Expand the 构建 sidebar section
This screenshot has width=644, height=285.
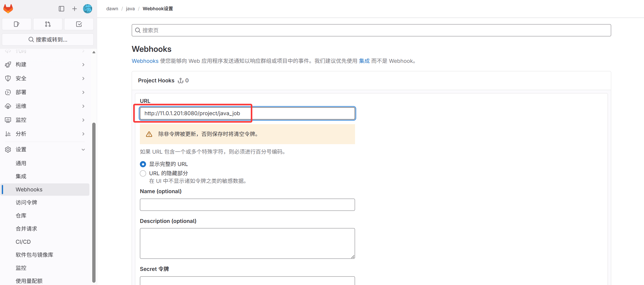(x=45, y=64)
